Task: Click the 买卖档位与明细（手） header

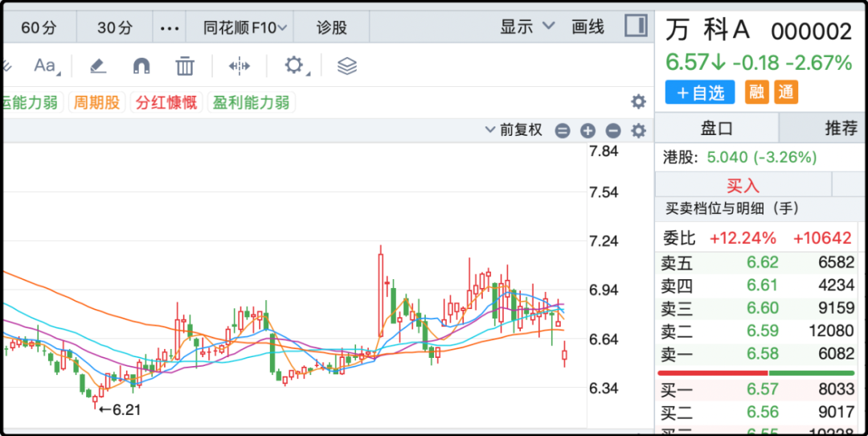Action: point(731,209)
